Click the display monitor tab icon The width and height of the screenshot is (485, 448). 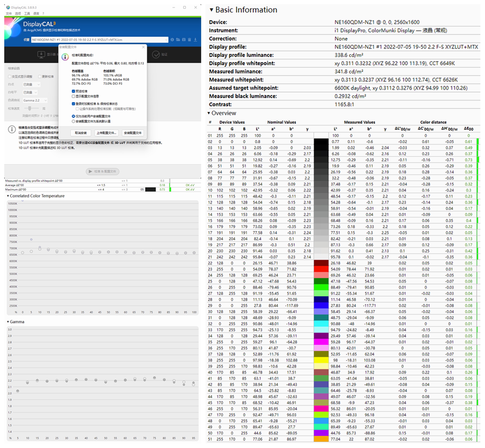coord(41,55)
